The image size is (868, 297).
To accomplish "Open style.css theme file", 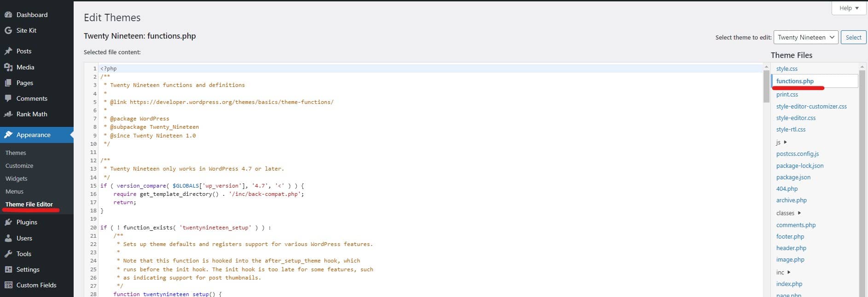I will [787, 69].
